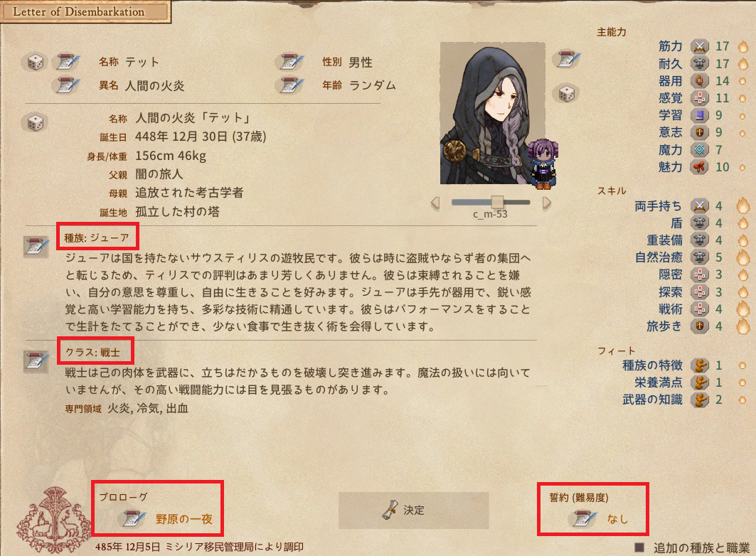The width and height of the screenshot is (756, 556).
Task: Click the edit icon next to 年齢 ランダム
Action: [291, 85]
